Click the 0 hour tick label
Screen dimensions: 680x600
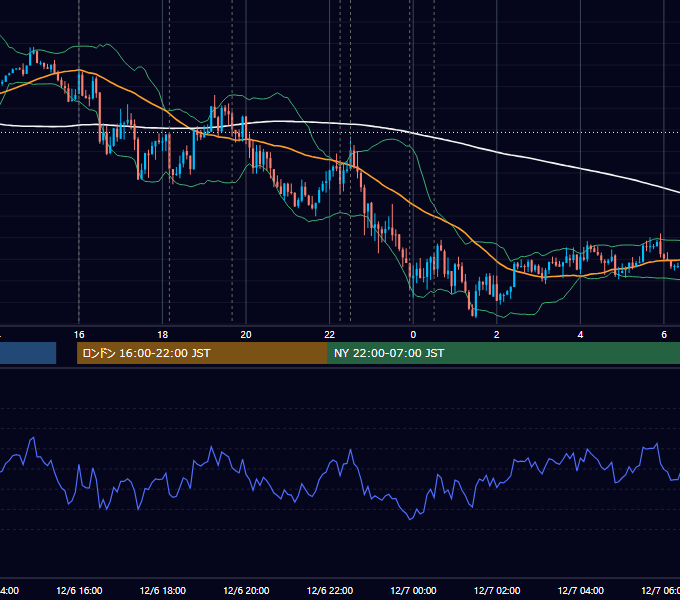[413, 335]
